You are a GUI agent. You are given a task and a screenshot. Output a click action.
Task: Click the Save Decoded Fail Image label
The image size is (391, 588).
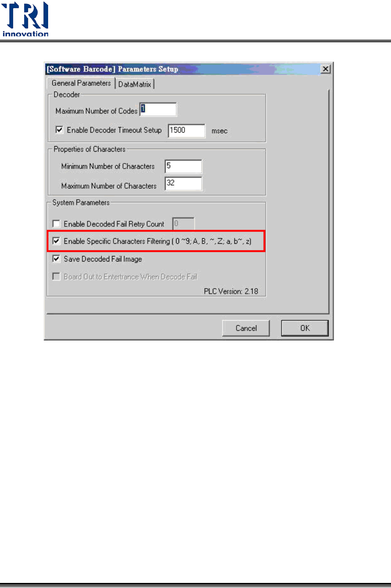tap(103, 259)
